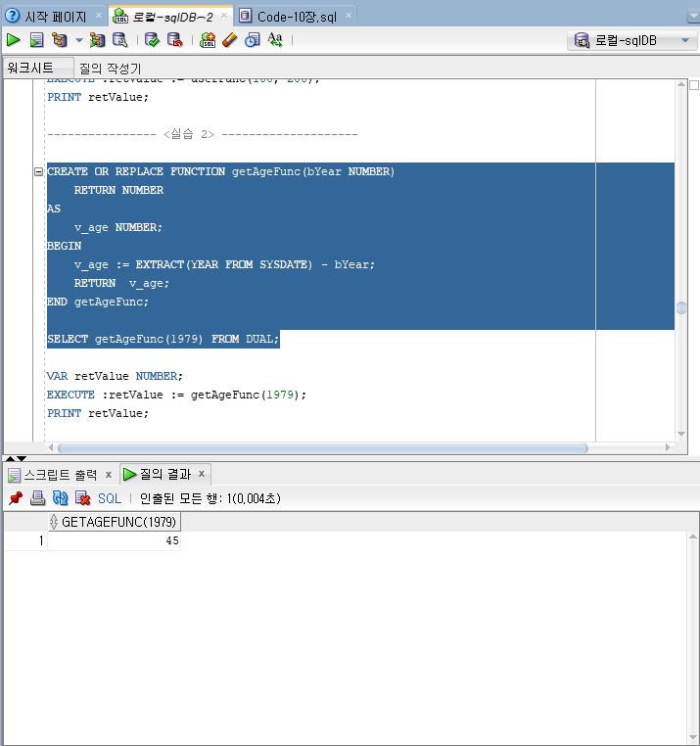
Task: Run the script icon in the toolbar
Action: [36, 40]
